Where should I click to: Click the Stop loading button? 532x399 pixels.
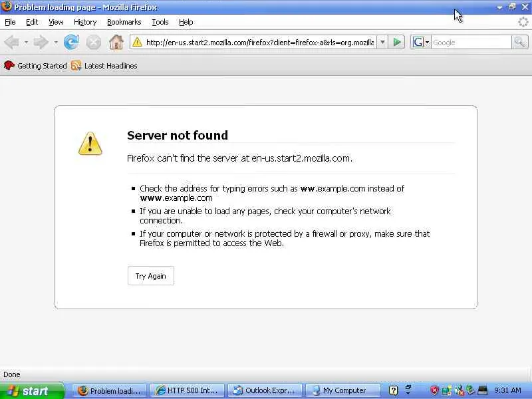[93, 43]
